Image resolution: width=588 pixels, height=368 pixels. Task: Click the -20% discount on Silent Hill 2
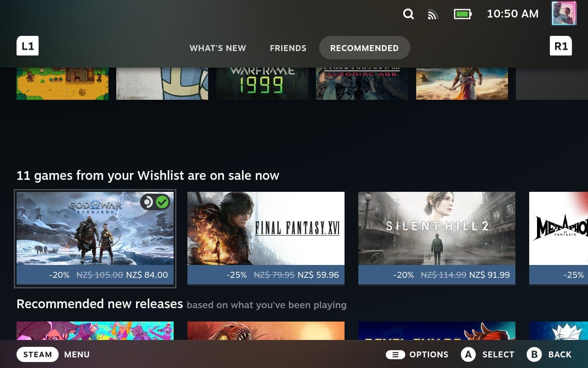403,275
